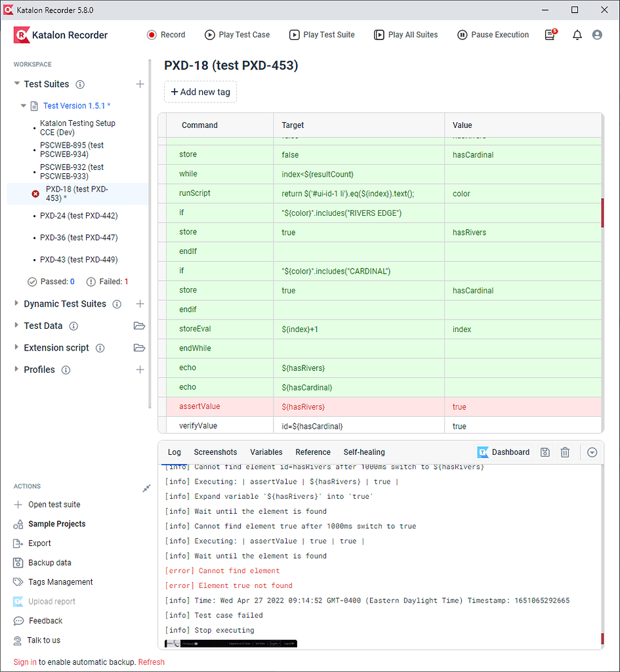Open notifications bell icon
This screenshot has width=620, height=672.
(577, 35)
